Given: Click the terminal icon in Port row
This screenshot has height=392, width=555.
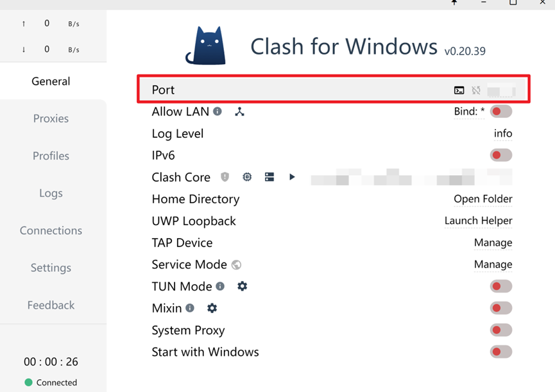Looking at the screenshot, I should [x=459, y=90].
